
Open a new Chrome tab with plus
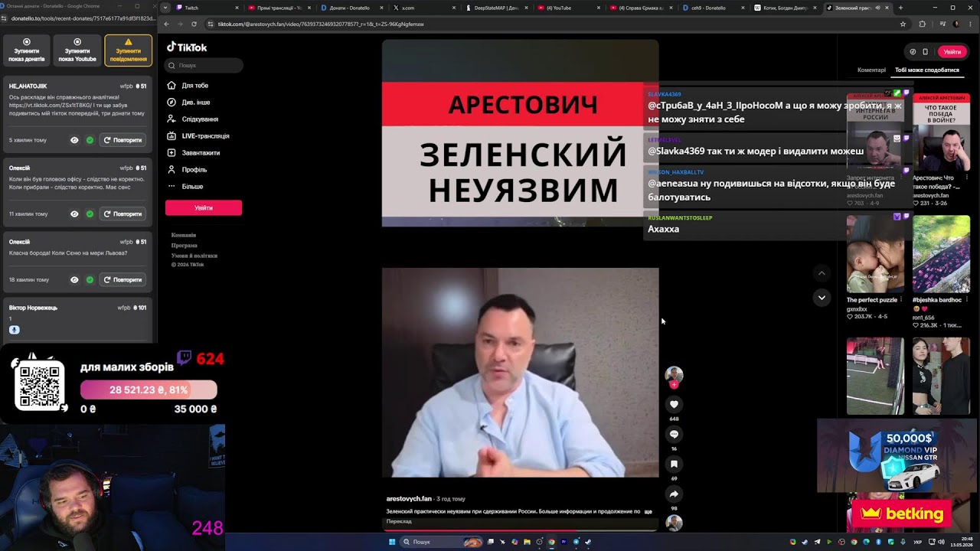click(900, 8)
